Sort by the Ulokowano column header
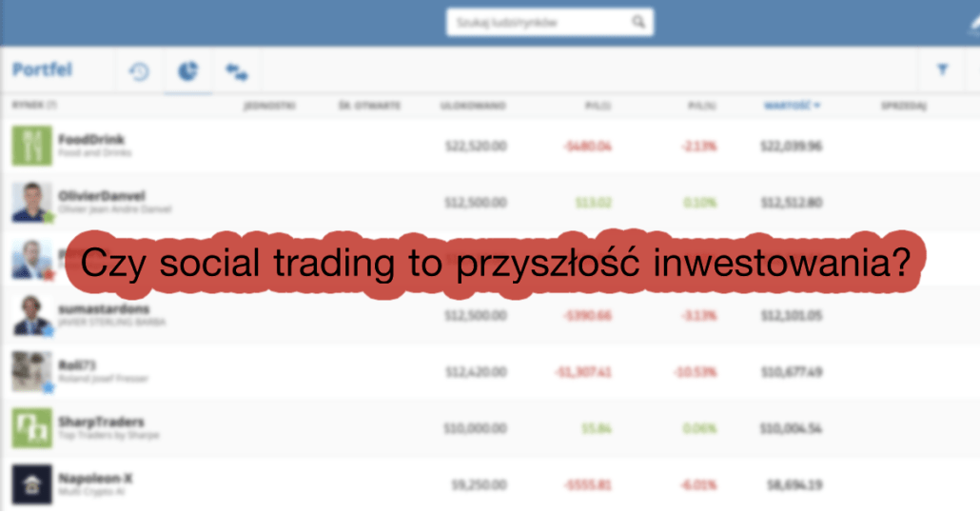 pyautogui.click(x=473, y=106)
